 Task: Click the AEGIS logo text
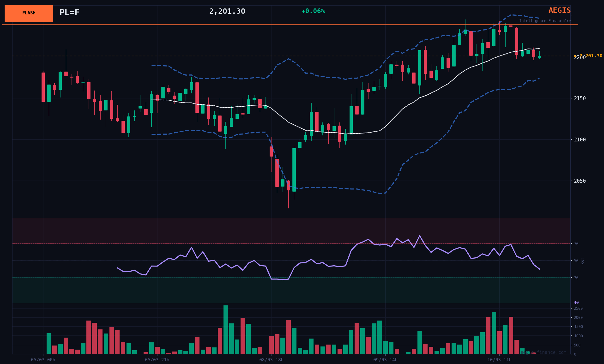[x=559, y=11]
